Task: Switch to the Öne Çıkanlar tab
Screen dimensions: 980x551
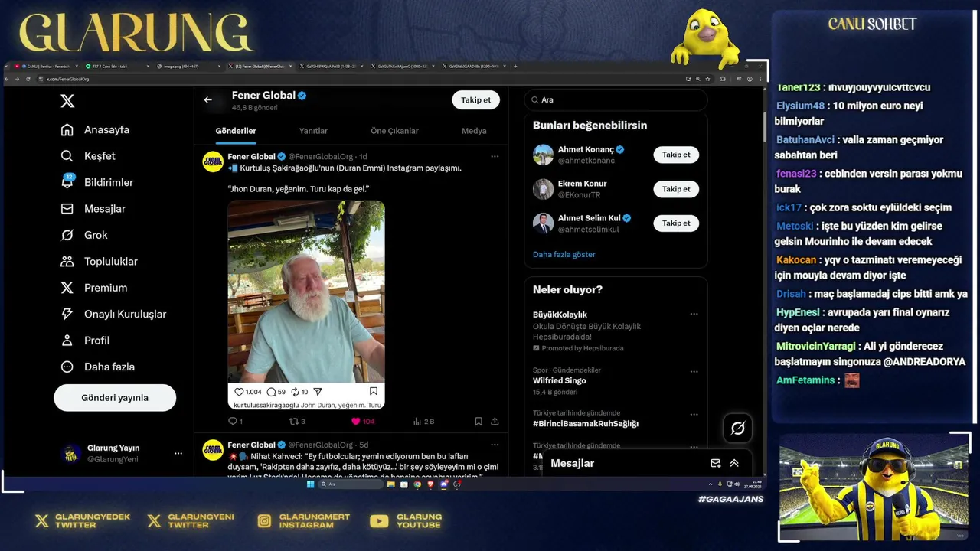Action: pyautogui.click(x=394, y=131)
